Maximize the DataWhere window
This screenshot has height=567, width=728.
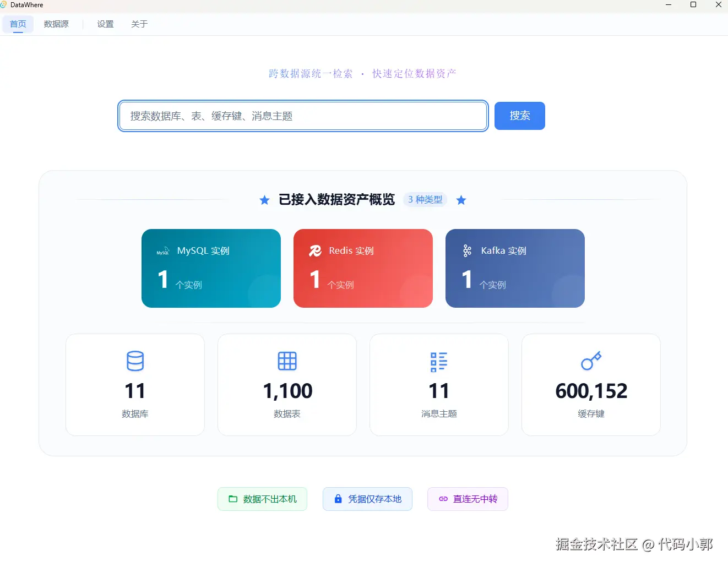pyautogui.click(x=693, y=4)
